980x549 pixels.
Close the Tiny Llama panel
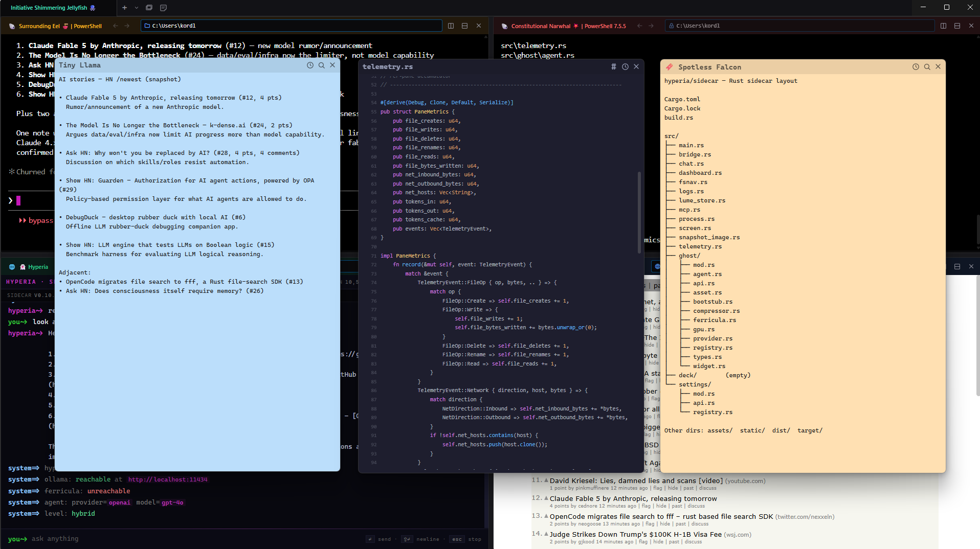coord(332,65)
